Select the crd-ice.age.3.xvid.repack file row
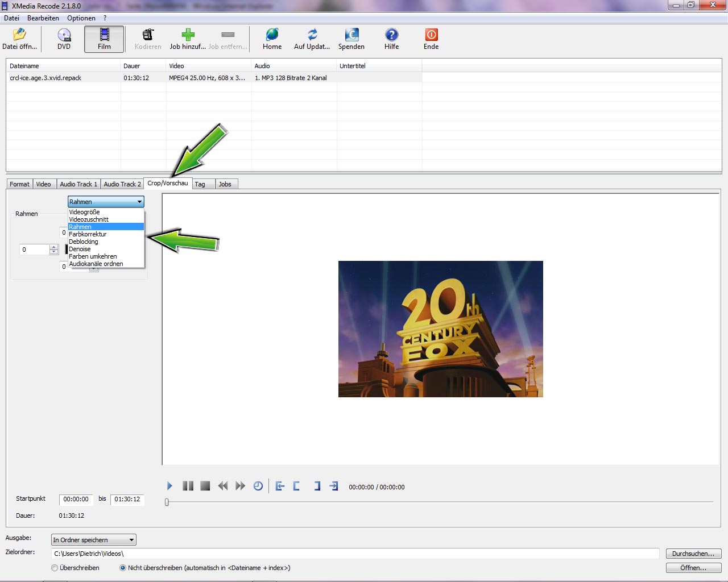The image size is (728, 582). (x=214, y=78)
